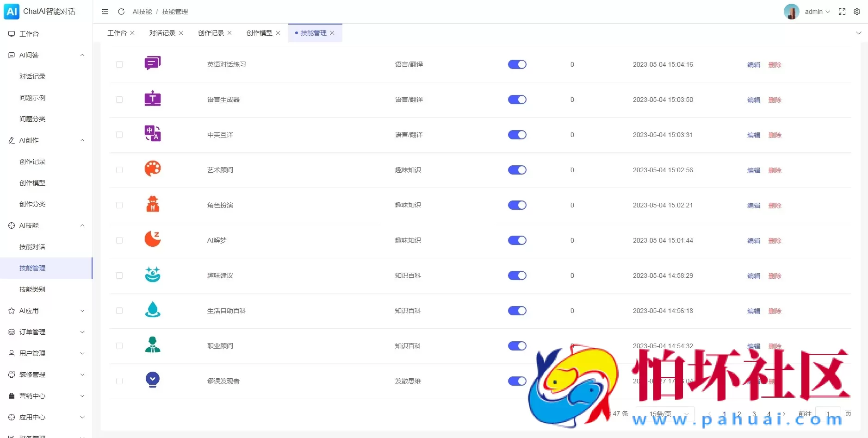The image size is (868, 438).
Task: Collapse the sidebar using the hamburger icon
Action: [105, 12]
